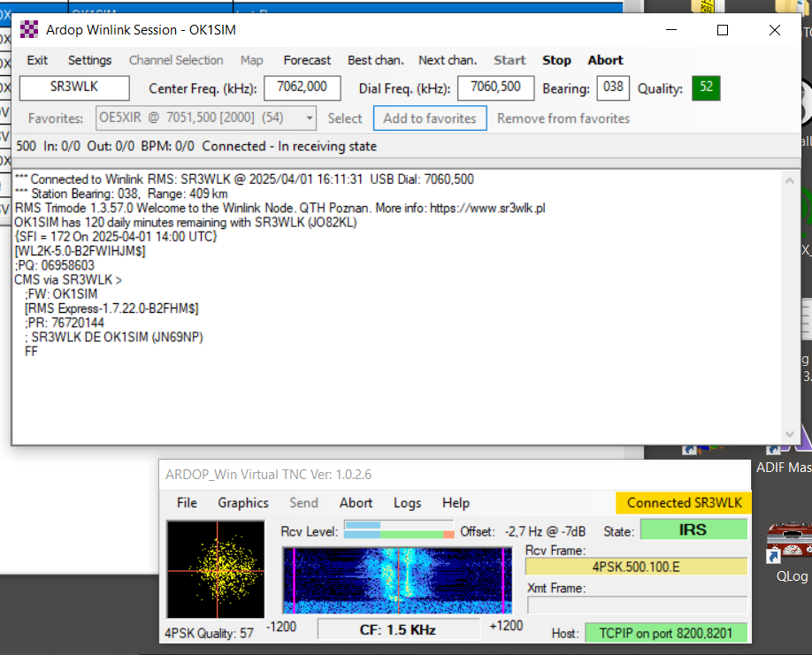The image size is (812, 655).
Task: Expand the Favorites dropdown OE5XIR
Action: pos(309,118)
